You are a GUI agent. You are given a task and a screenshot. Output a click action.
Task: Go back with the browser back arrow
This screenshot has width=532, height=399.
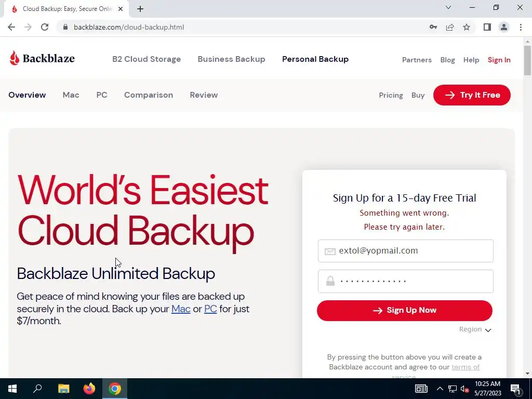(11, 27)
